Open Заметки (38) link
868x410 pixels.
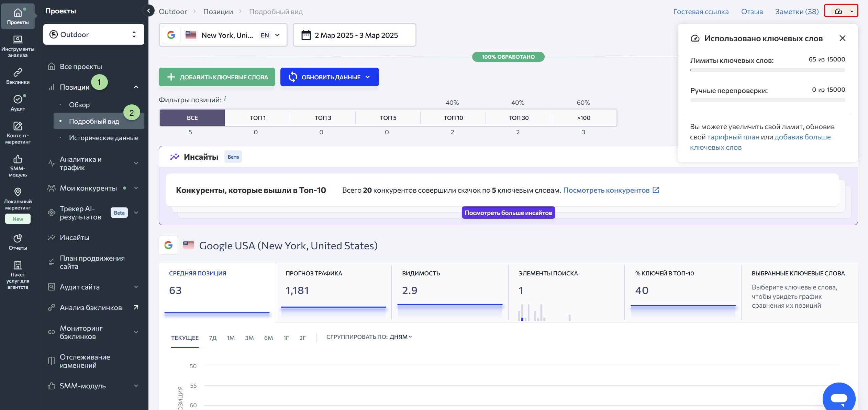click(797, 11)
